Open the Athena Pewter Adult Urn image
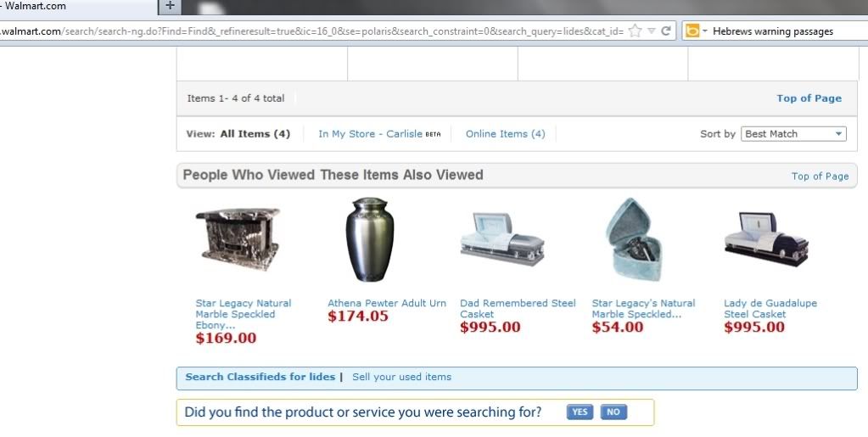Viewport: 868px width, 437px height. point(369,239)
